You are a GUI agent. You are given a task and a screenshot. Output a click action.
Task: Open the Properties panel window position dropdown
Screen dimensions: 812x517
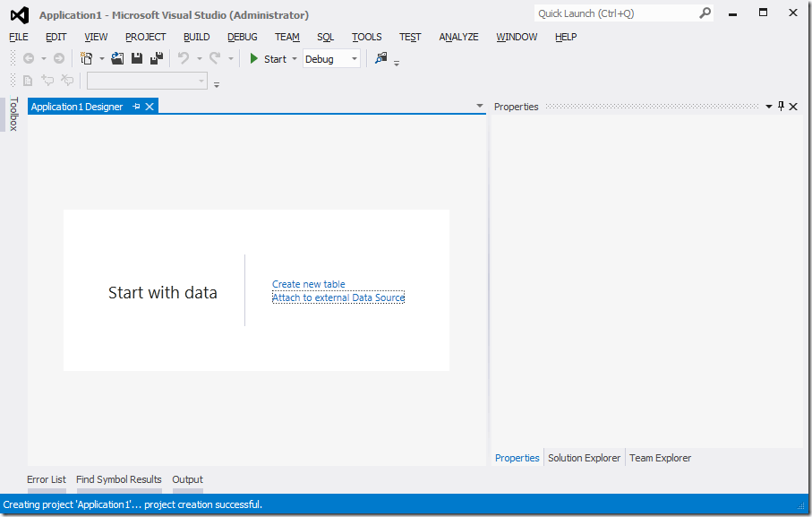click(x=769, y=107)
